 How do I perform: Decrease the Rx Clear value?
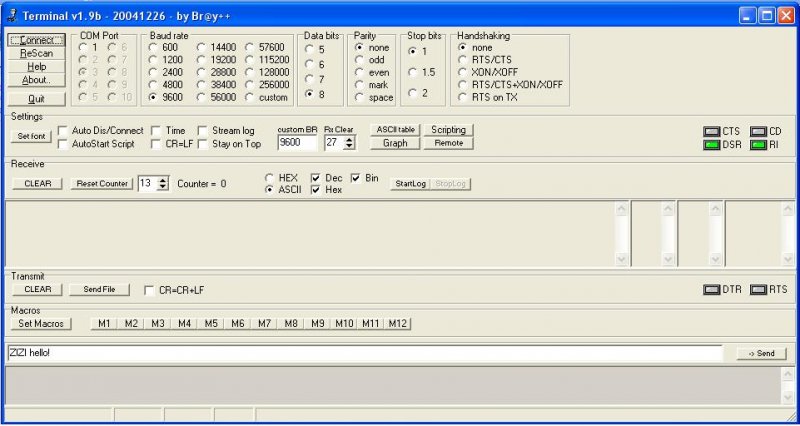349,146
